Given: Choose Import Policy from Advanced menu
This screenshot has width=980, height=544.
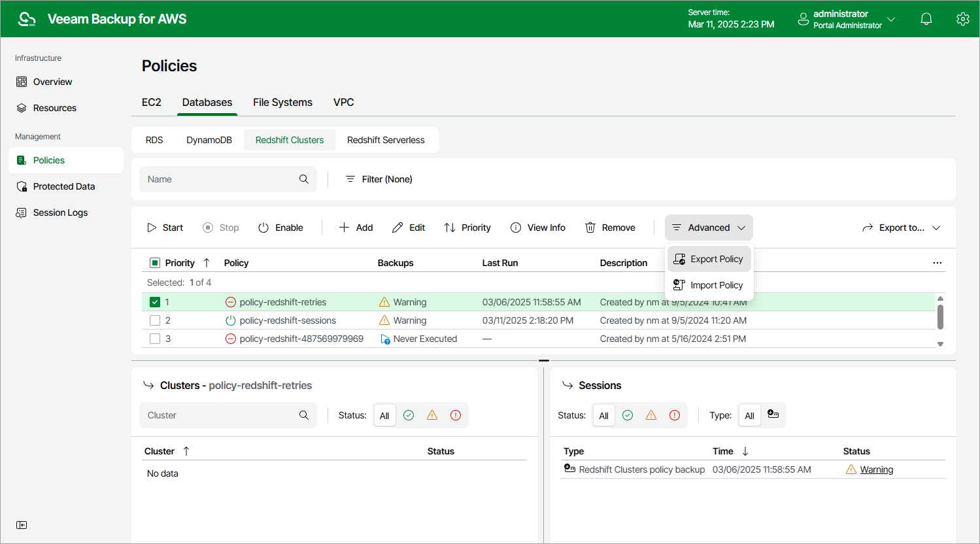Looking at the screenshot, I should (709, 285).
